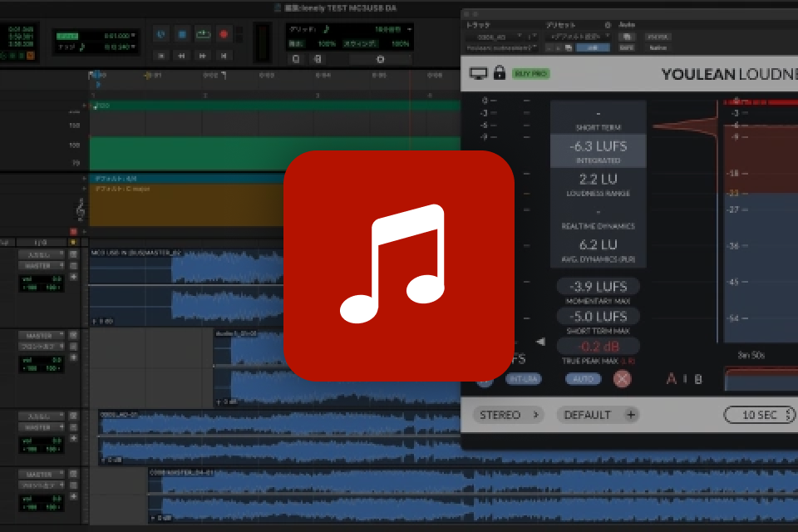798x532 pixels.
Task: Click the target level triangle marker
Action: click(540, 342)
